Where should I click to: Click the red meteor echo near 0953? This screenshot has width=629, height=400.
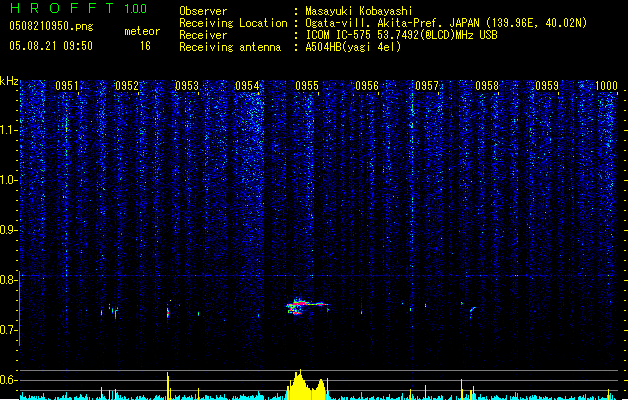click(x=168, y=313)
